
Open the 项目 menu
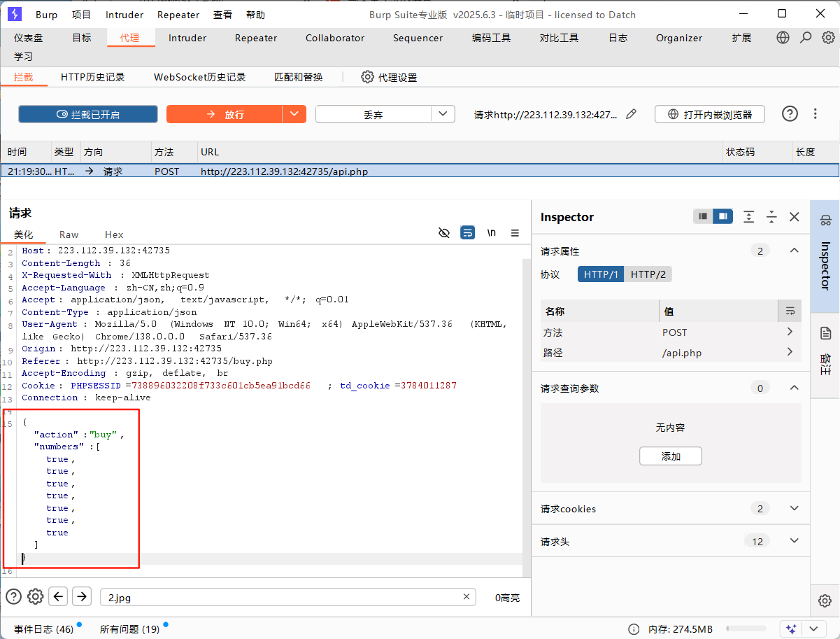(82, 15)
